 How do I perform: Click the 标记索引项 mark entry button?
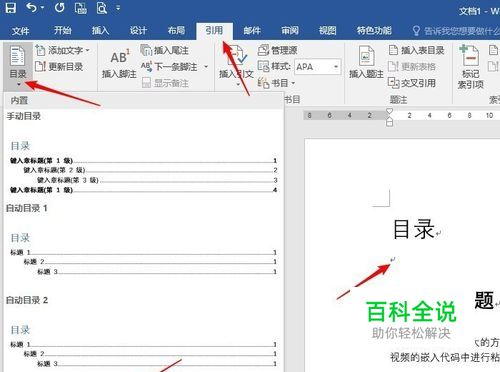(470, 67)
